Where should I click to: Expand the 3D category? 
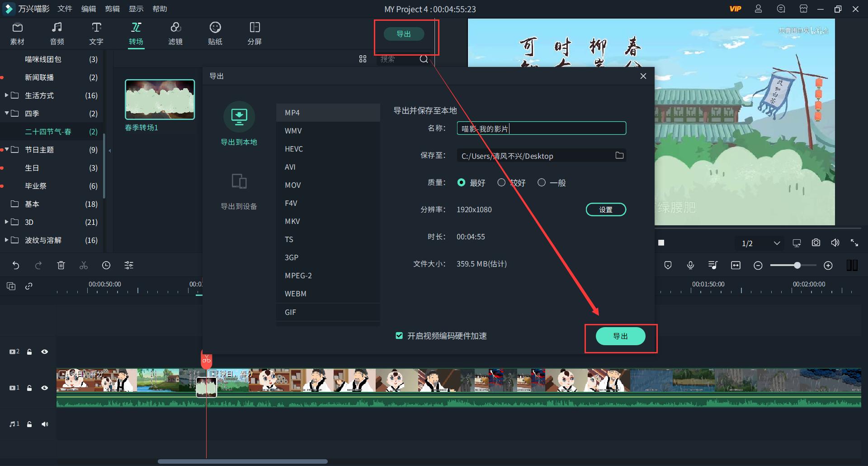[x=6, y=222]
